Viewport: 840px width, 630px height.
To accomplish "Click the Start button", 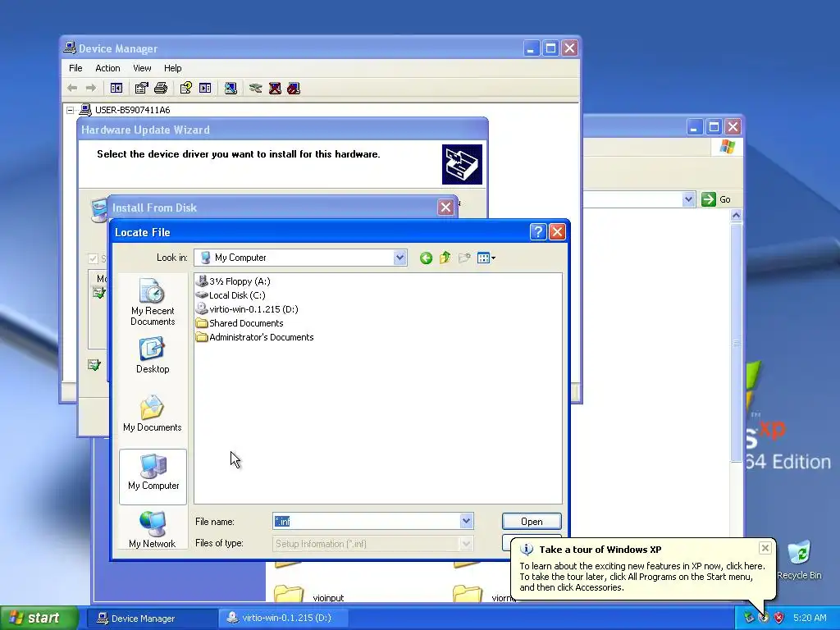I will coord(38,618).
